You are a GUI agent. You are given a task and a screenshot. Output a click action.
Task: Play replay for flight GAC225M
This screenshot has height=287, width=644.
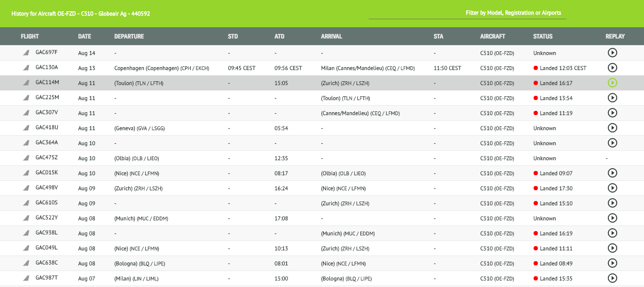(612, 98)
